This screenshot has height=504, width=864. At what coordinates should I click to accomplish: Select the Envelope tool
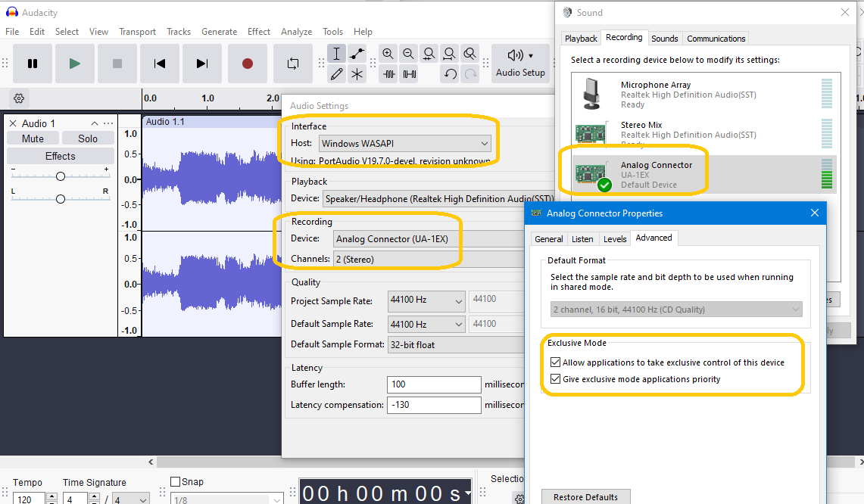pyautogui.click(x=357, y=54)
